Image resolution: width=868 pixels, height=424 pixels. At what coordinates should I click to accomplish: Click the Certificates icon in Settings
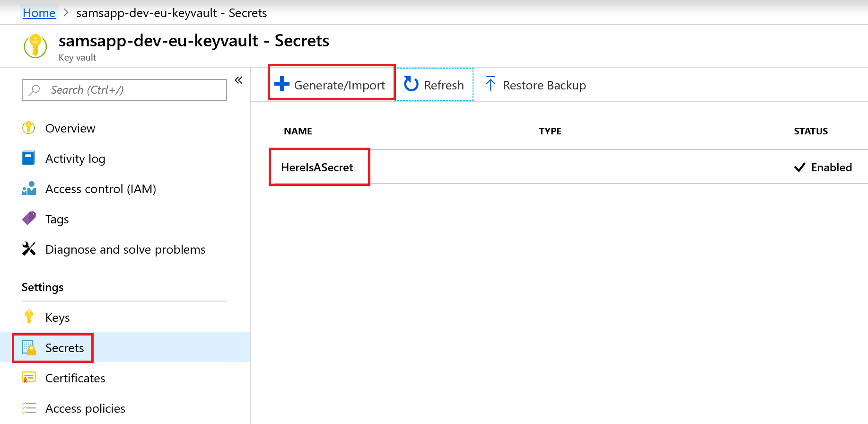click(29, 378)
